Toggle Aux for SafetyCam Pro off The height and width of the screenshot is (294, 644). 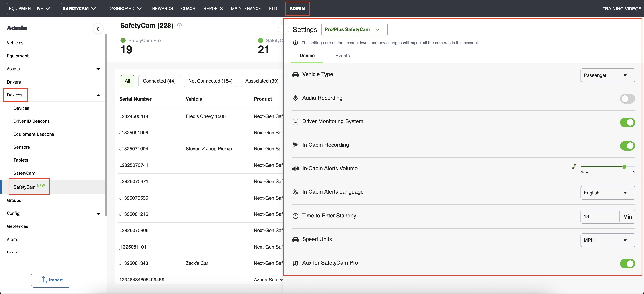click(627, 264)
